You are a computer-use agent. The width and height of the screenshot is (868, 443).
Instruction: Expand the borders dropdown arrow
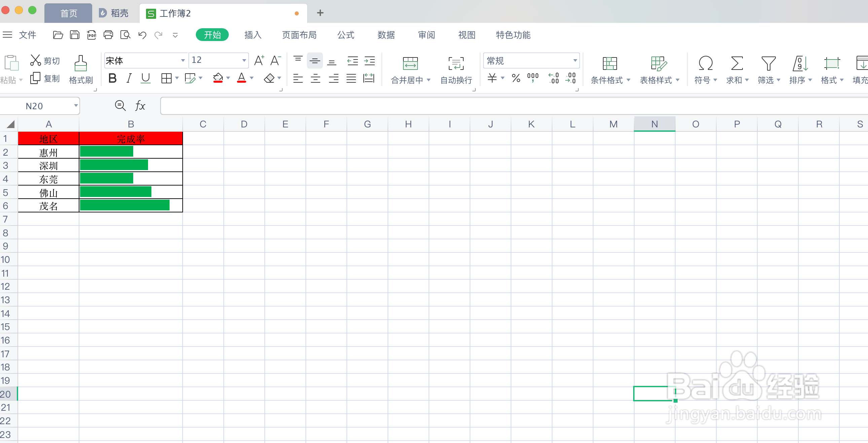[x=177, y=78]
